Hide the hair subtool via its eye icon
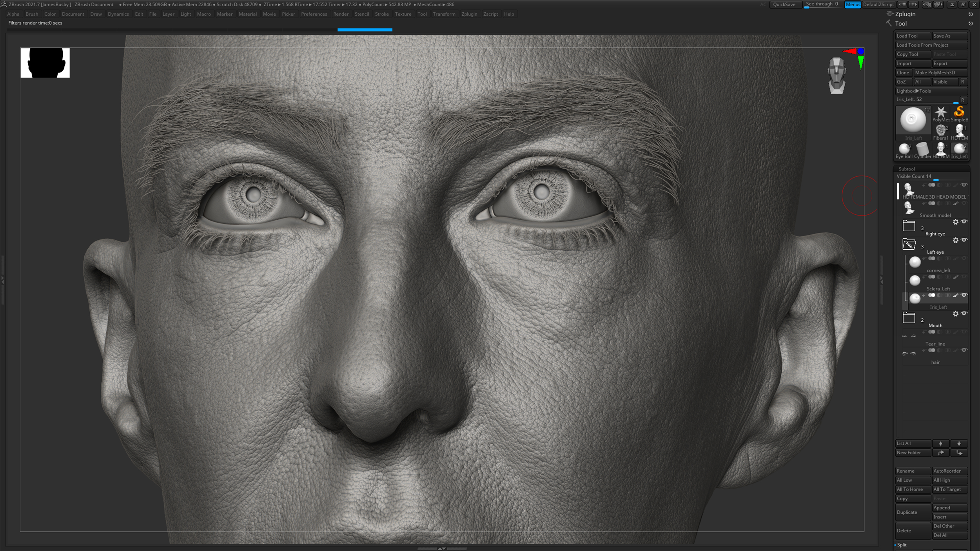Screen dimensions: 980x551 click(964, 350)
